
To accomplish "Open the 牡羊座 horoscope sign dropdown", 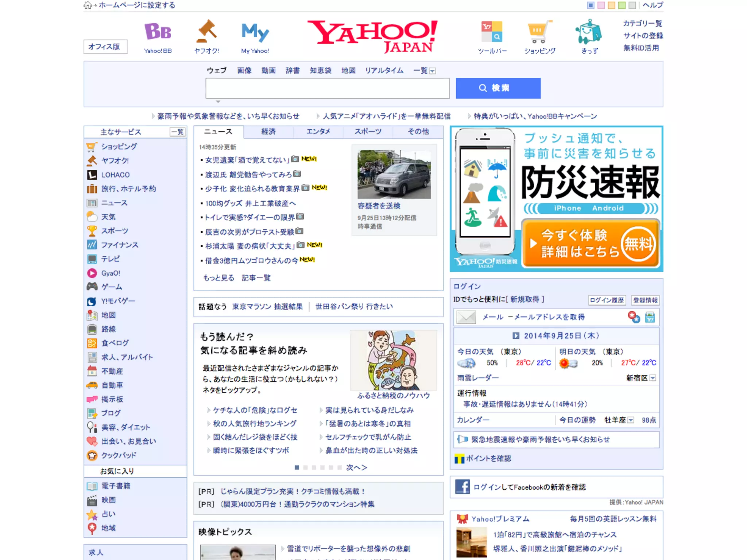I will point(631,420).
